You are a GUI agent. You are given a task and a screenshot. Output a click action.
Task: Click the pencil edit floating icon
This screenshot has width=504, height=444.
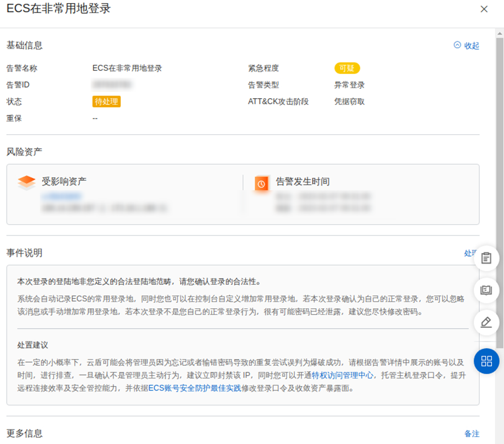(486, 322)
